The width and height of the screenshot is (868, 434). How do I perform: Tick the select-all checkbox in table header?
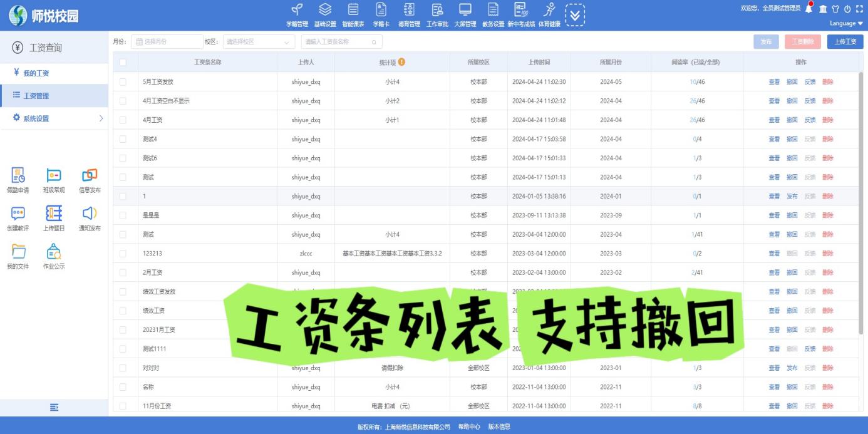(x=123, y=62)
